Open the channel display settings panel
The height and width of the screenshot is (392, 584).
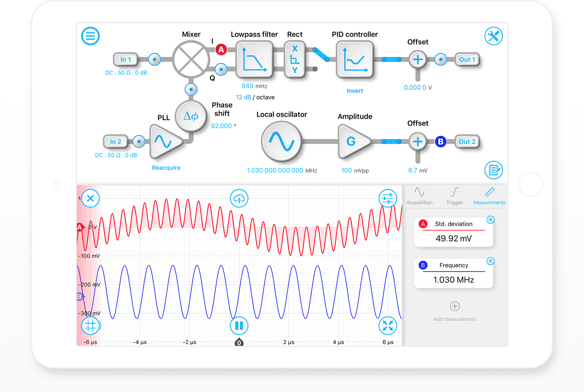click(388, 198)
